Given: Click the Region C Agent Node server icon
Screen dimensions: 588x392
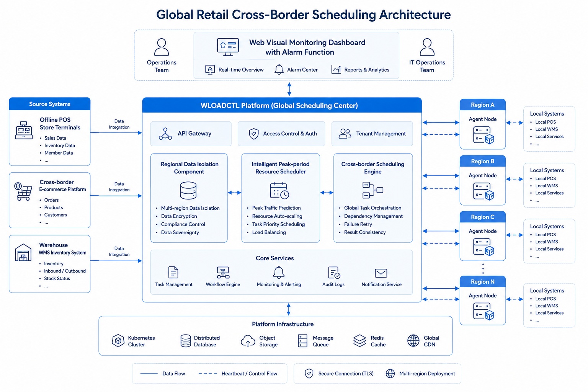Looking at the screenshot, I should click(x=483, y=247).
